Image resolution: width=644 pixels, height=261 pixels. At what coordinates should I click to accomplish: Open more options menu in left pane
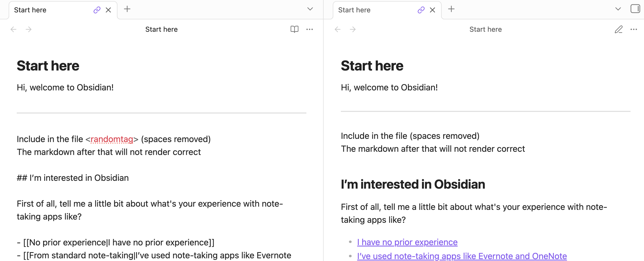(310, 29)
